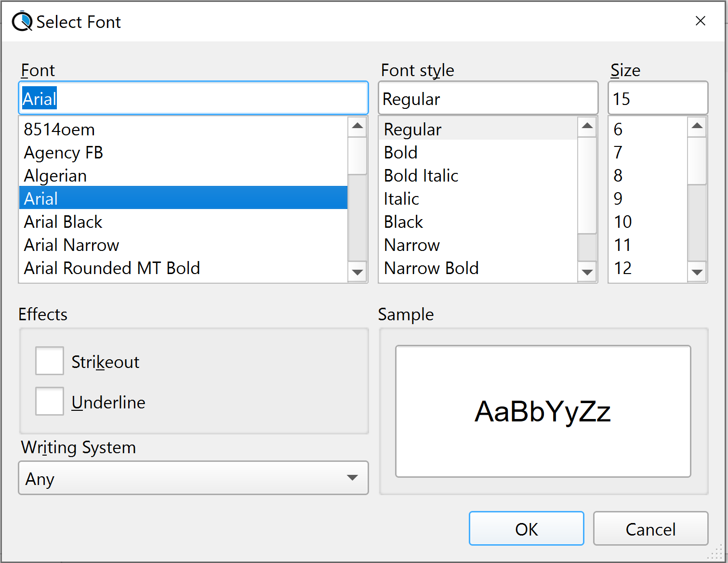Focus the Size text field

click(657, 99)
